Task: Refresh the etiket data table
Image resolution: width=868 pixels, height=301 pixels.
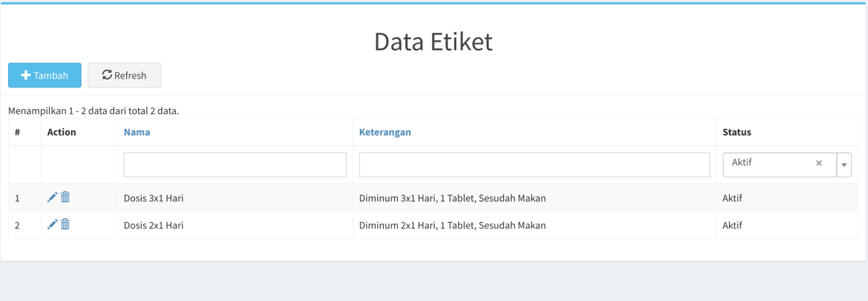Action: [124, 75]
